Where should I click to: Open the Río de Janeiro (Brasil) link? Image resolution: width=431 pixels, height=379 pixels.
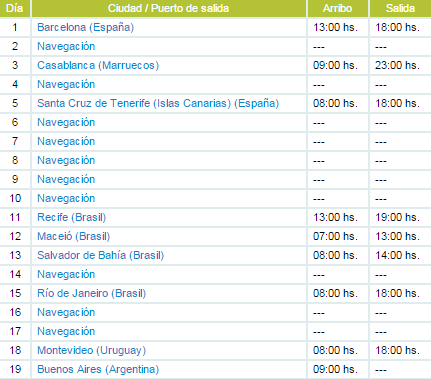92,293
